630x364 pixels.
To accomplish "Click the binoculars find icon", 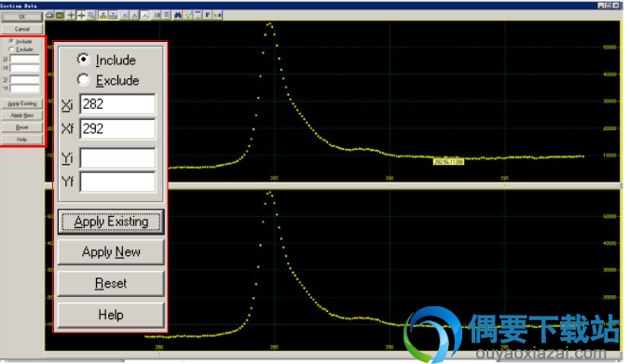I will click(x=178, y=15).
